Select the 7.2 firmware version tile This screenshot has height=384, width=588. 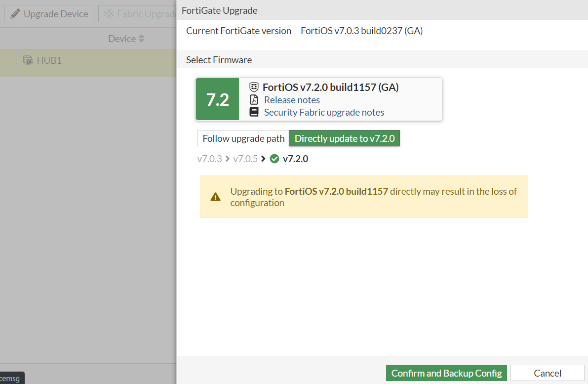(x=217, y=99)
